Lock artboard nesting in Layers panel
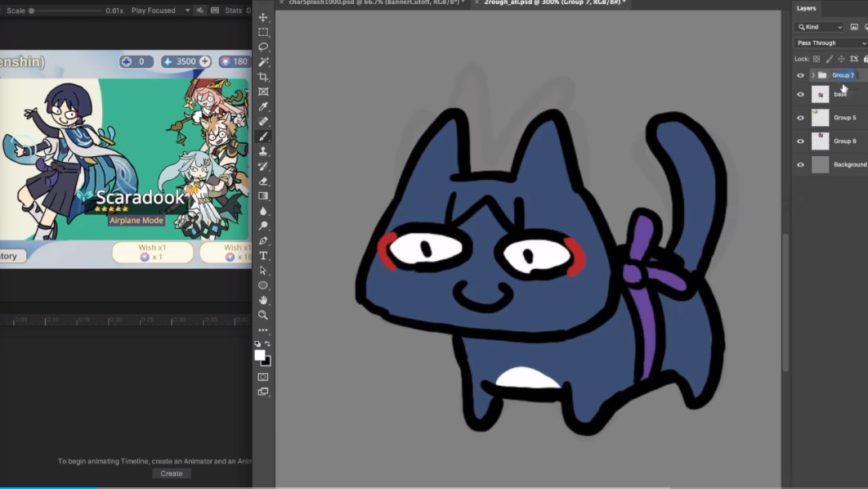 854,59
